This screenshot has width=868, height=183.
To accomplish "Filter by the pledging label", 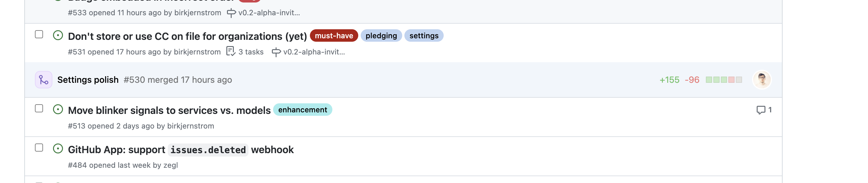I will pyautogui.click(x=381, y=36).
